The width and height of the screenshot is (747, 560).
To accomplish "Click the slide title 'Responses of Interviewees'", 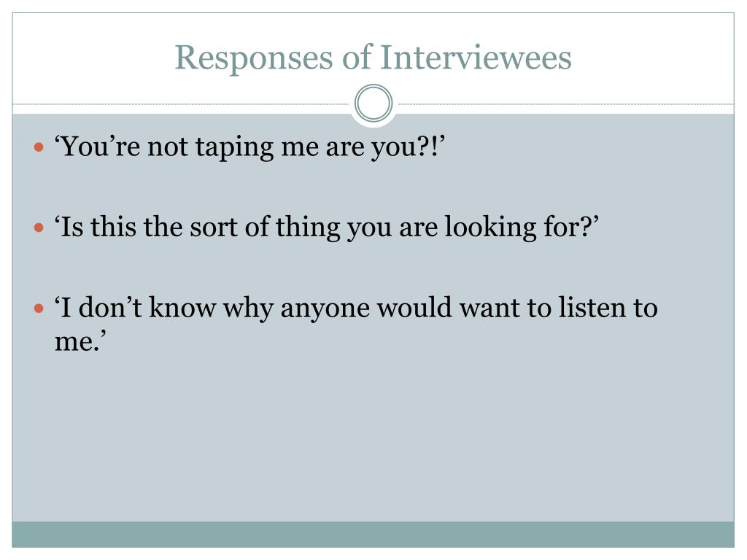I will pos(373,58).
